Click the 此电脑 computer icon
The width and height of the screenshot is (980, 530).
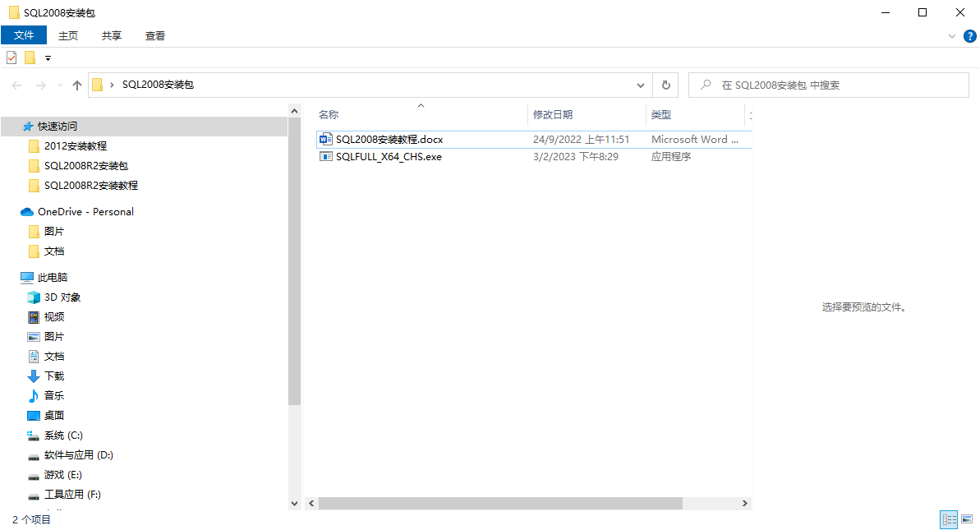tap(27, 278)
